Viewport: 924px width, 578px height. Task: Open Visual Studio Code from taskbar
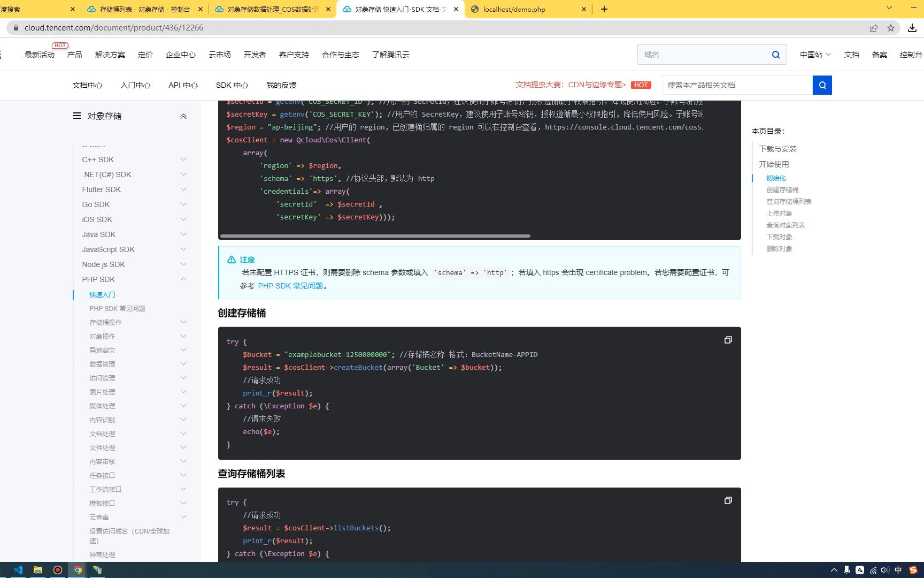(18, 570)
